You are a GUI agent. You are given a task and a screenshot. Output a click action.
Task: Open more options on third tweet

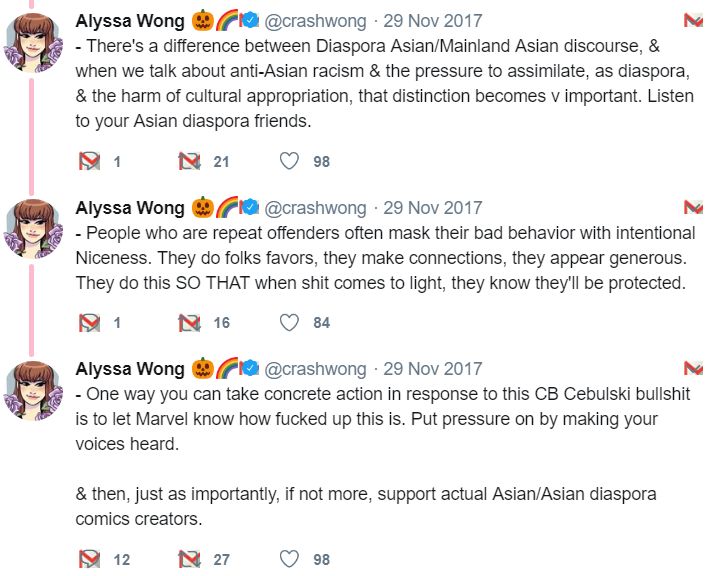(x=692, y=369)
